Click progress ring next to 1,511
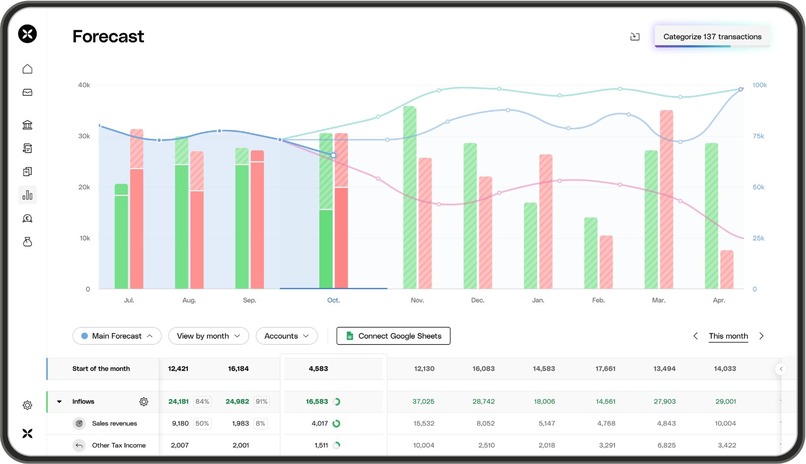 pyautogui.click(x=336, y=446)
